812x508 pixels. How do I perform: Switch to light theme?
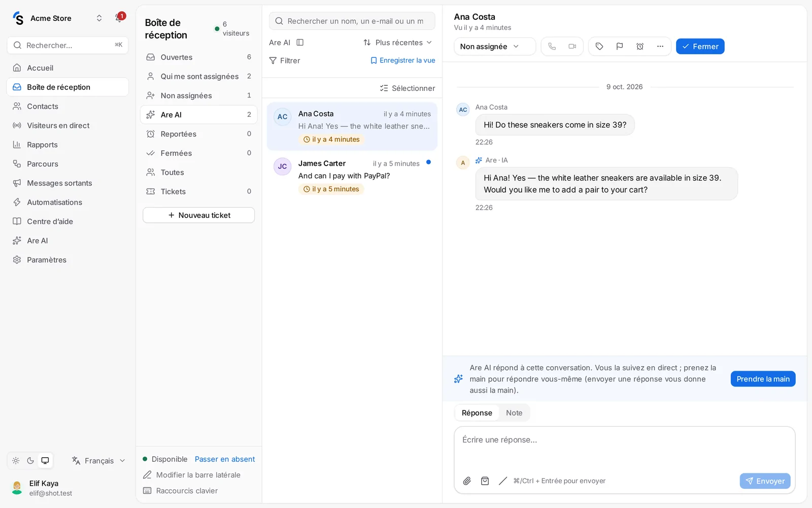tap(16, 461)
